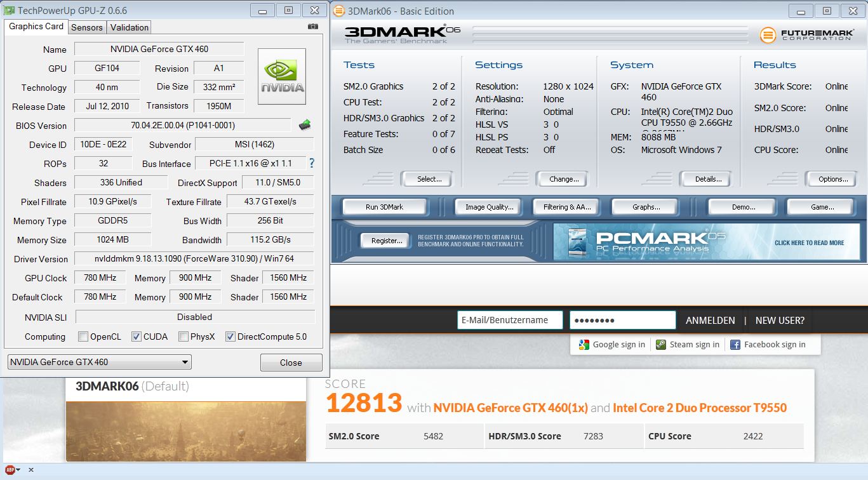Click the Pixel Fillrate value 10.9 GPixel/s

(113, 201)
